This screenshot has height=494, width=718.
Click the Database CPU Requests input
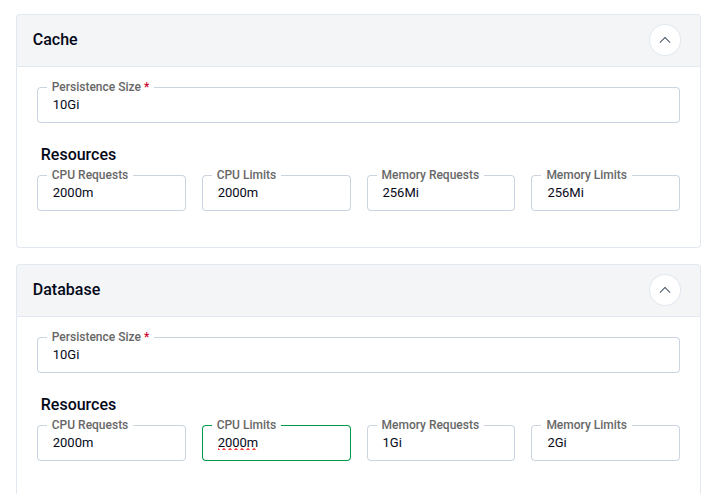[111, 443]
